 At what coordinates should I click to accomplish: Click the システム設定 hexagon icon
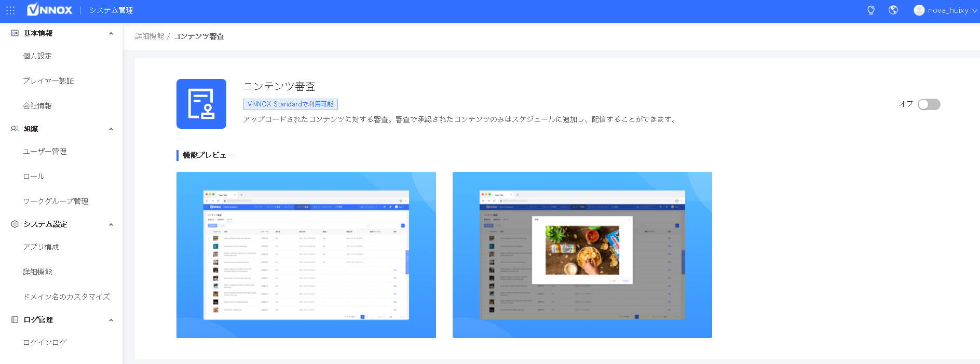click(x=15, y=224)
